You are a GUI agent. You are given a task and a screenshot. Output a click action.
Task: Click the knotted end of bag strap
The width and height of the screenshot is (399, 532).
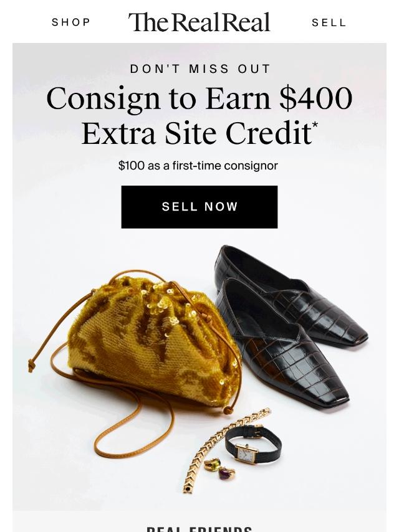click(31, 366)
